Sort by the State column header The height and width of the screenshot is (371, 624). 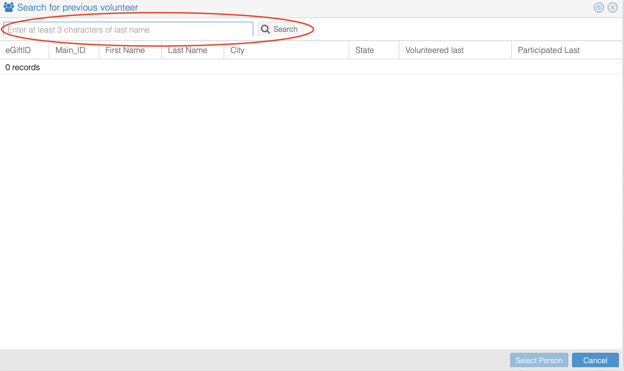[374, 50]
